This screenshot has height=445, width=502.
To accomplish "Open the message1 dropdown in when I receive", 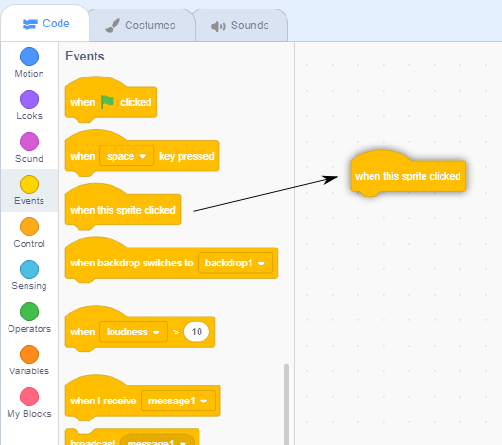I will (178, 400).
